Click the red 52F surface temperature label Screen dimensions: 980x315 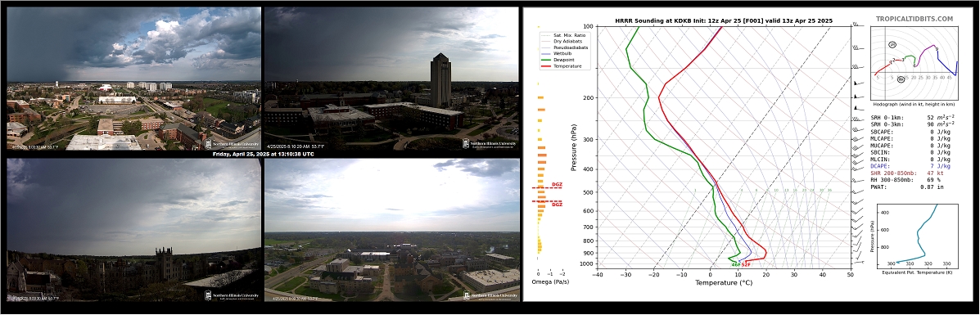[746, 265]
